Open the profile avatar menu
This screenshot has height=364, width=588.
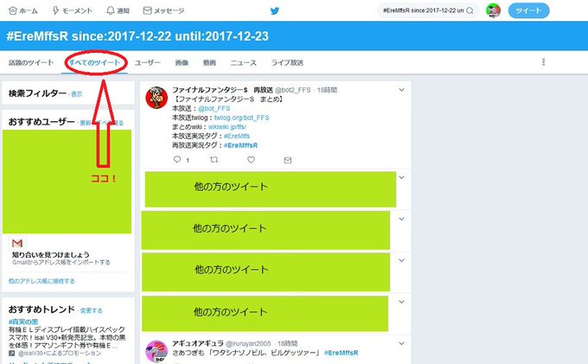[x=493, y=10]
